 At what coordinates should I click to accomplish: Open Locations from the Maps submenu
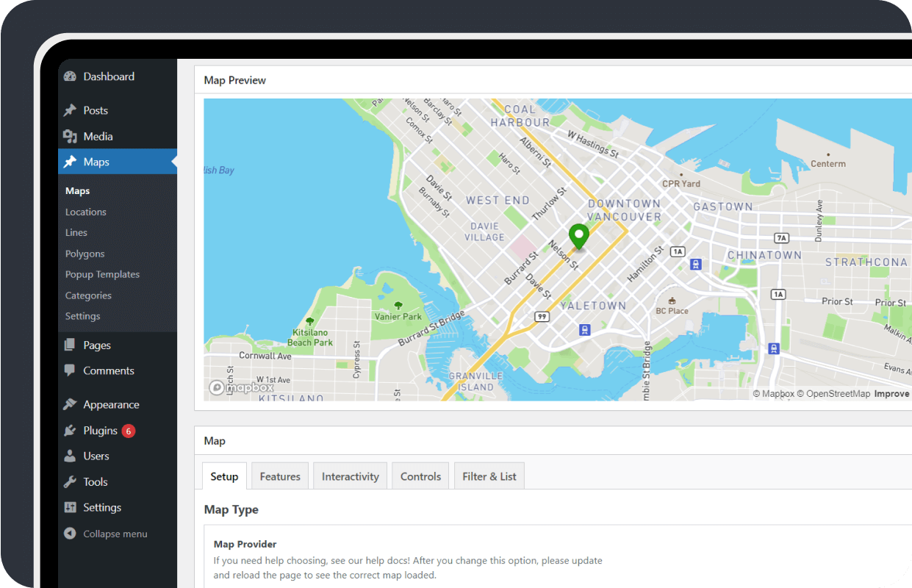[x=85, y=212]
